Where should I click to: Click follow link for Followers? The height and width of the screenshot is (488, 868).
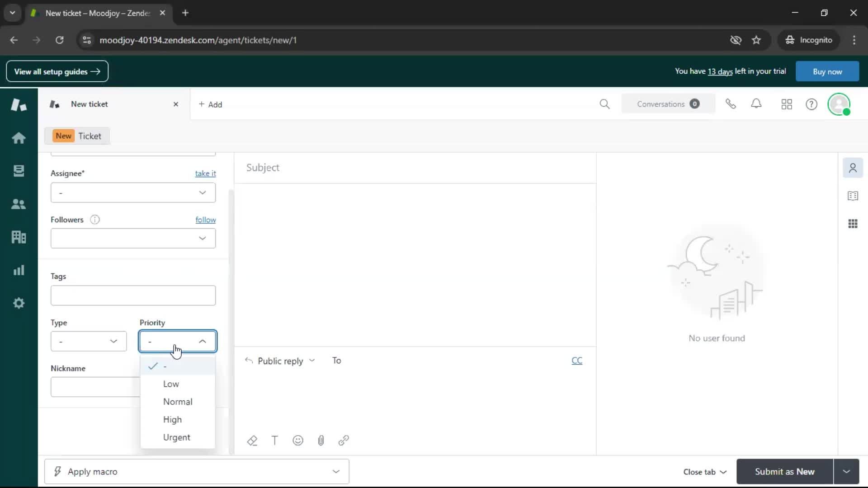[205, 220]
